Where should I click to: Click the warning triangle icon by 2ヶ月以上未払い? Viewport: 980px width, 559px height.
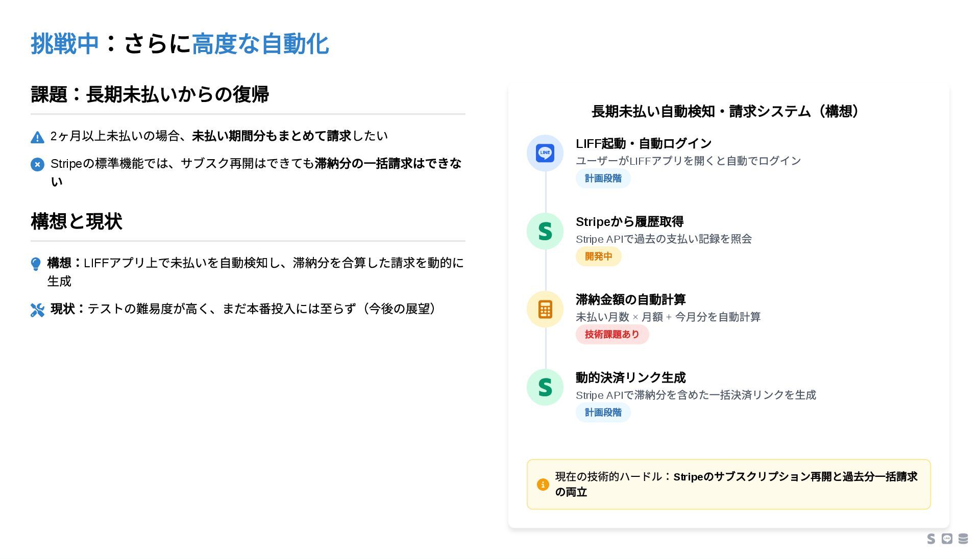pos(37,137)
